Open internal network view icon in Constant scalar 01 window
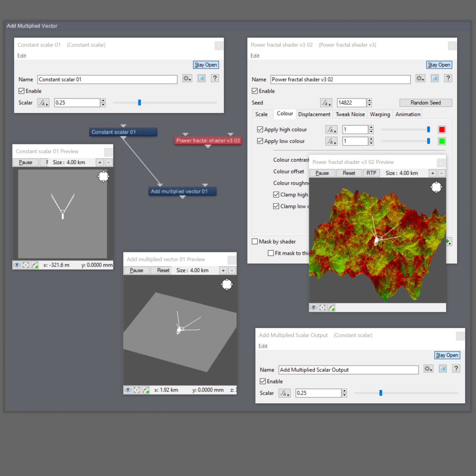 (x=201, y=79)
